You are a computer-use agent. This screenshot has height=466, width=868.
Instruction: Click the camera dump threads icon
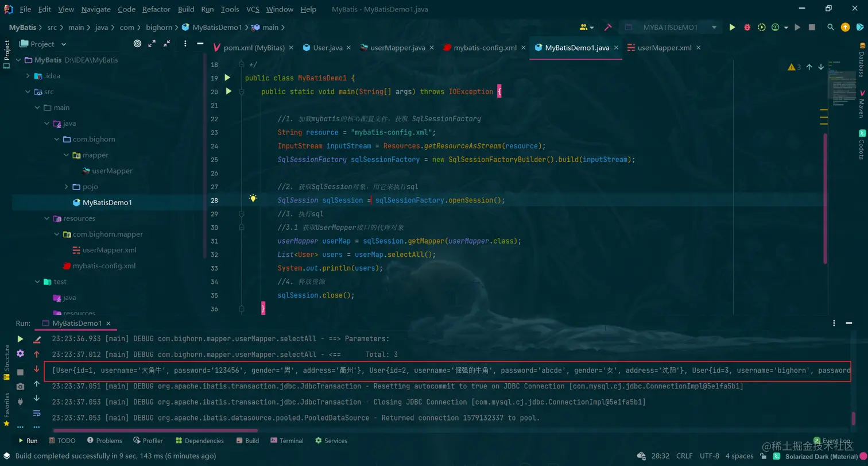20,387
